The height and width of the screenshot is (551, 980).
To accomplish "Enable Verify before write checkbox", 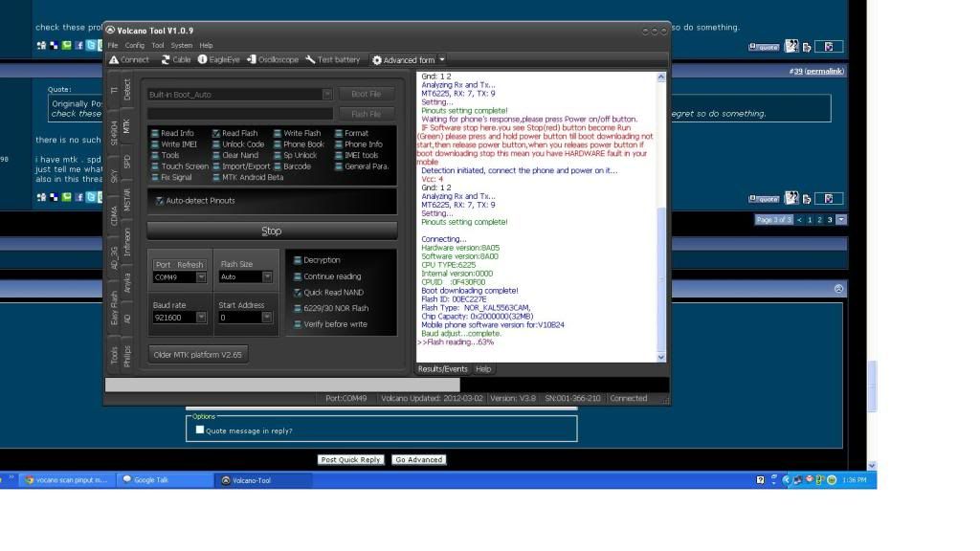I will 298,325.
